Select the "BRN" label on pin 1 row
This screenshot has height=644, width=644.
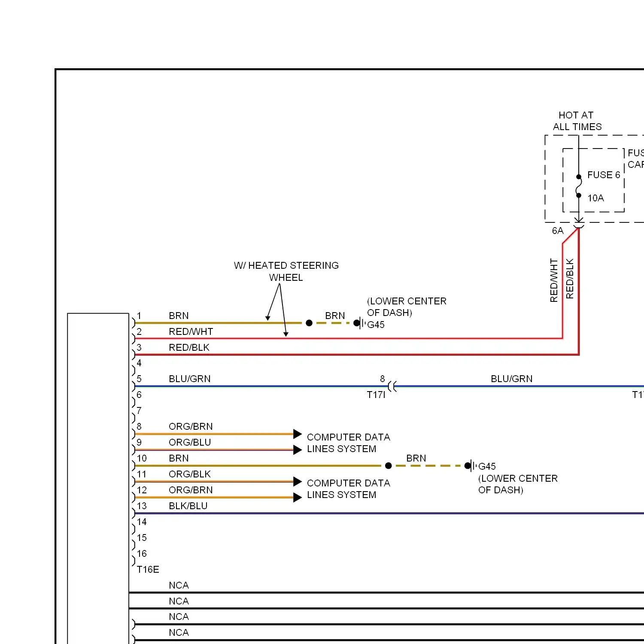[x=179, y=316]
